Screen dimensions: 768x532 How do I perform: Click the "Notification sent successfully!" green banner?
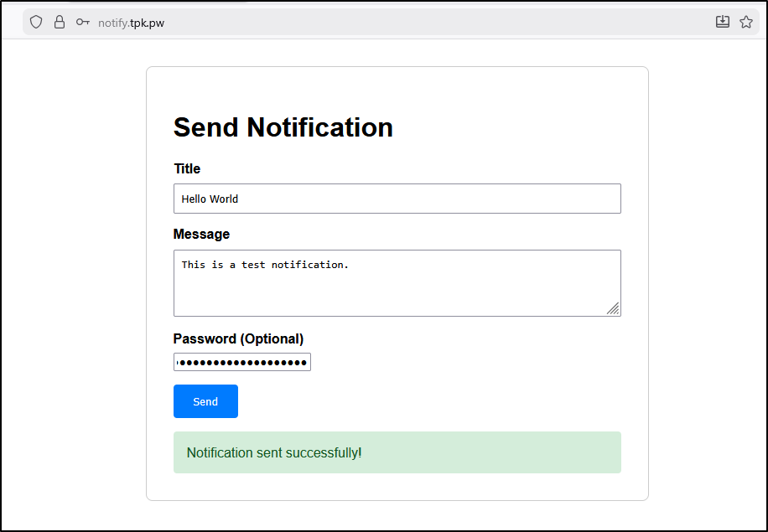click(397, 452)
